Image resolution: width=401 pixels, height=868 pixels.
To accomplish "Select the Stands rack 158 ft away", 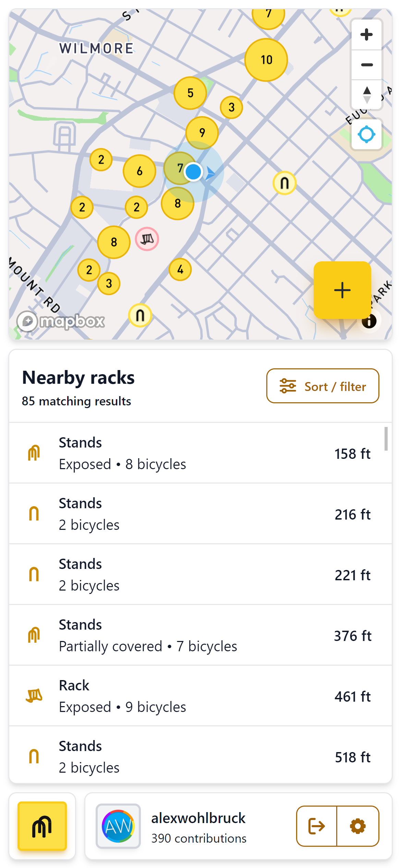I will tap(200, 453).
